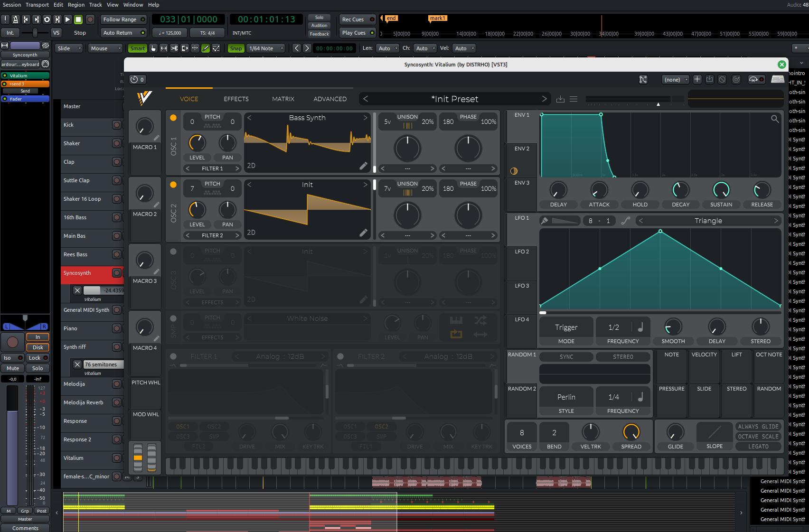The image size is (809, 532).
Task: Click the LEGATO button in voice settings
Action: tap(758, 446)
